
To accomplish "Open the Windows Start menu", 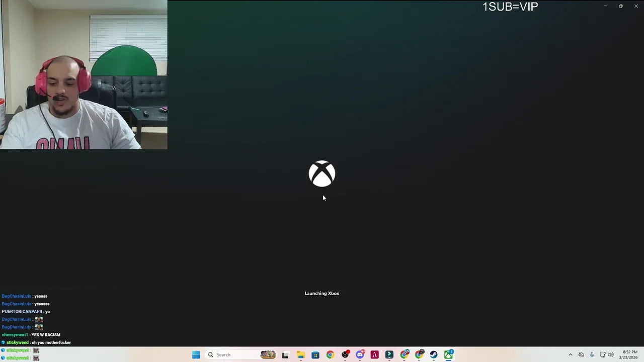I will 196,354.
